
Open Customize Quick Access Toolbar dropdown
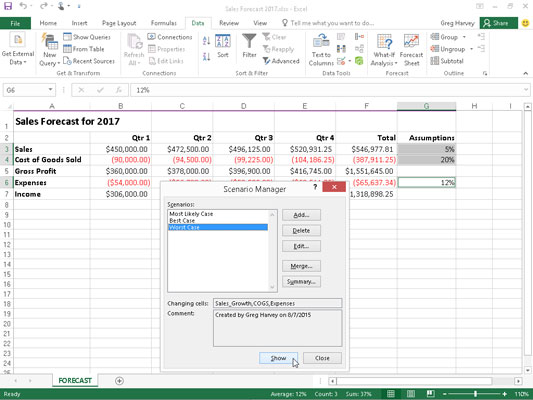pyautogui.click(x=79, y=6)
